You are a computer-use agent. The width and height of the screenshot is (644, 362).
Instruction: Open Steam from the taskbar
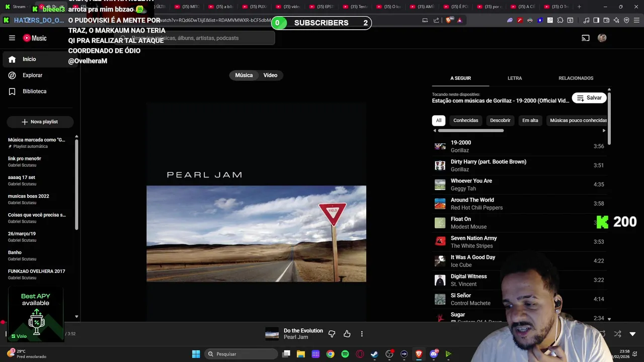click(374, 354)
